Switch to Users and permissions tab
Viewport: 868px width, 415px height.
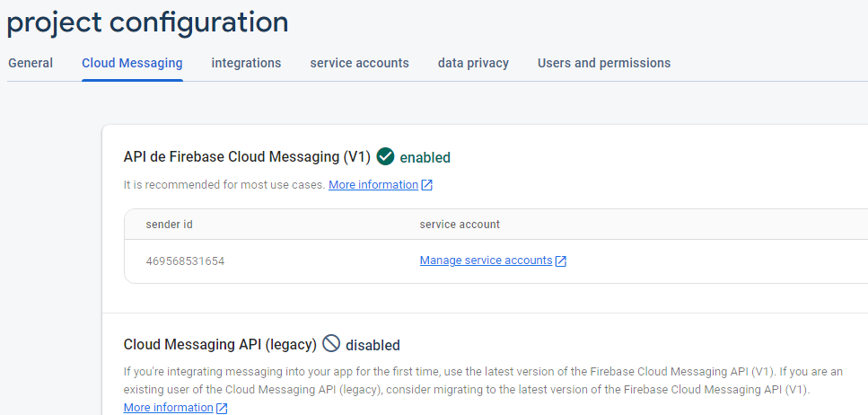coord(604,63)
